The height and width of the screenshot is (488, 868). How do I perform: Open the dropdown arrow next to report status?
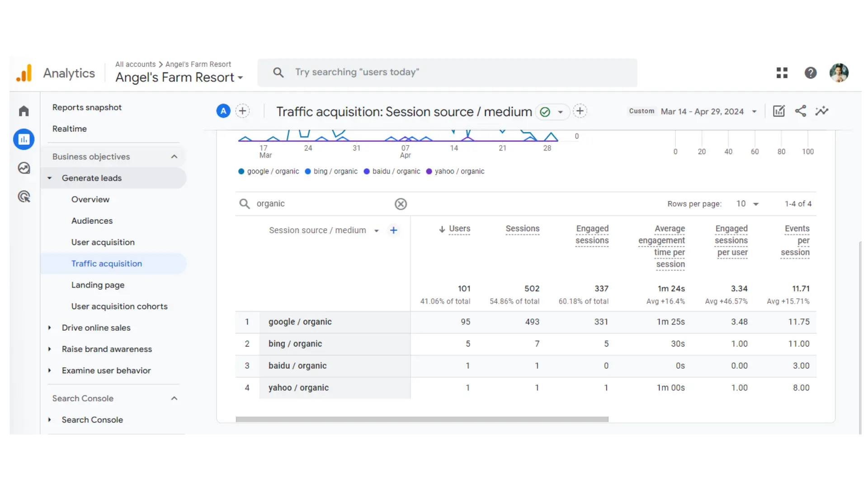coord(561,112)
